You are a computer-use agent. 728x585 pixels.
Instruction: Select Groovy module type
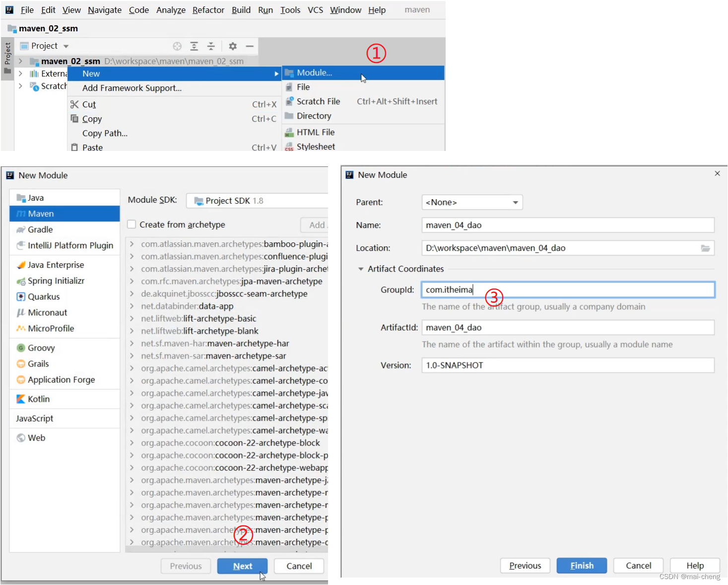pos(65,348)
